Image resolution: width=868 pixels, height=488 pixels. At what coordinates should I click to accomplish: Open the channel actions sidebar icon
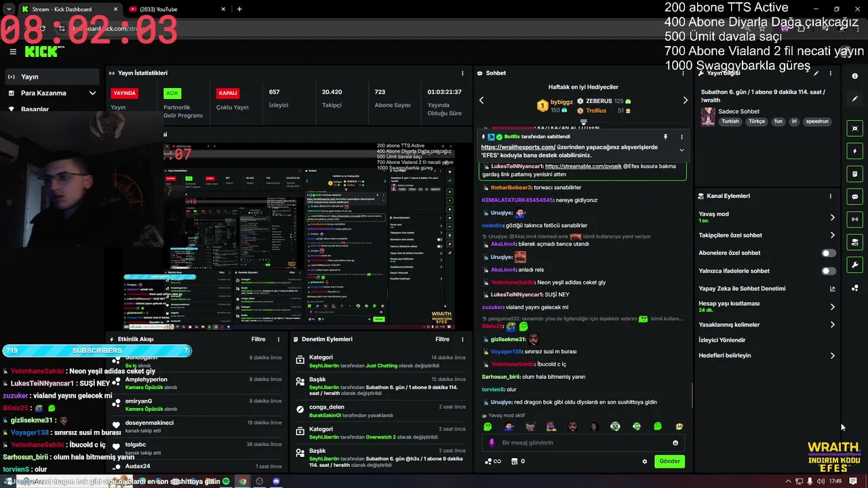point(854,242)
